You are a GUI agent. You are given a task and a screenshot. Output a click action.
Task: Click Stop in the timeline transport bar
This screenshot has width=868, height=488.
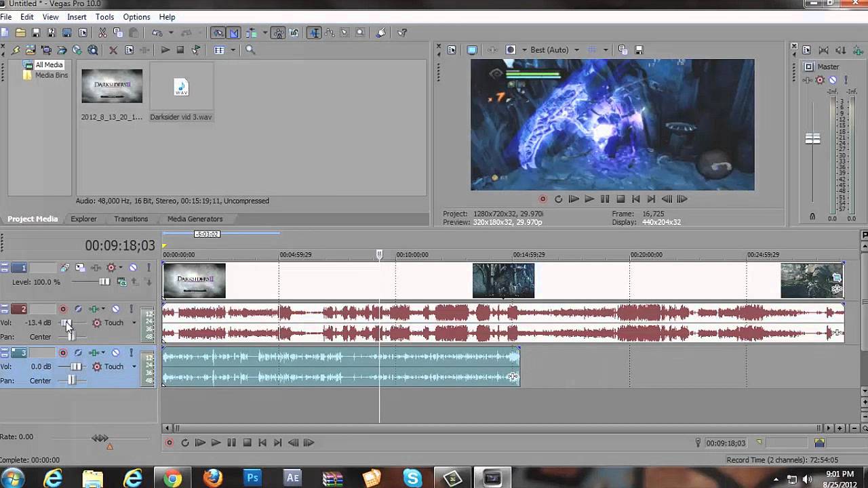click(x=247, y=443)
